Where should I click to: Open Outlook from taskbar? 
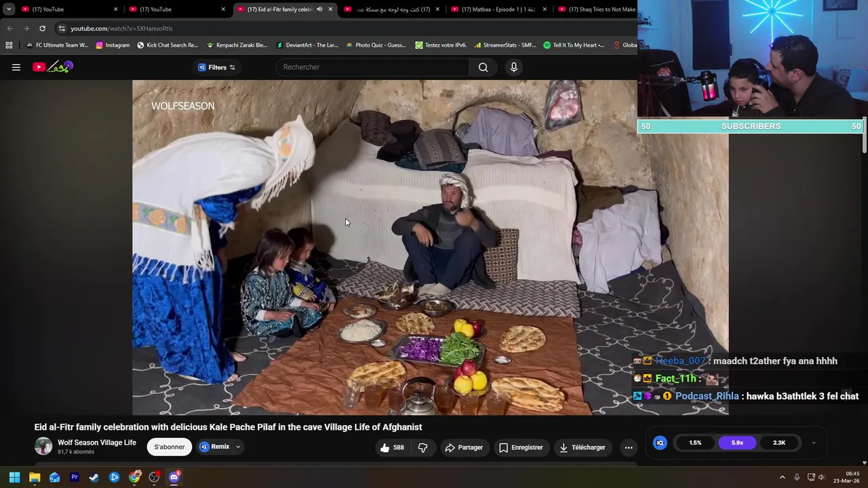point(54,477)
